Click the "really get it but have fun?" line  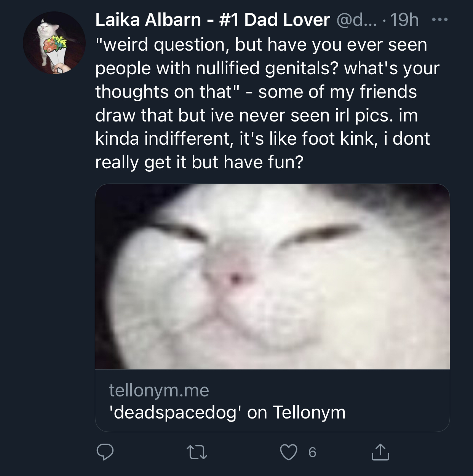coord(199,162)
